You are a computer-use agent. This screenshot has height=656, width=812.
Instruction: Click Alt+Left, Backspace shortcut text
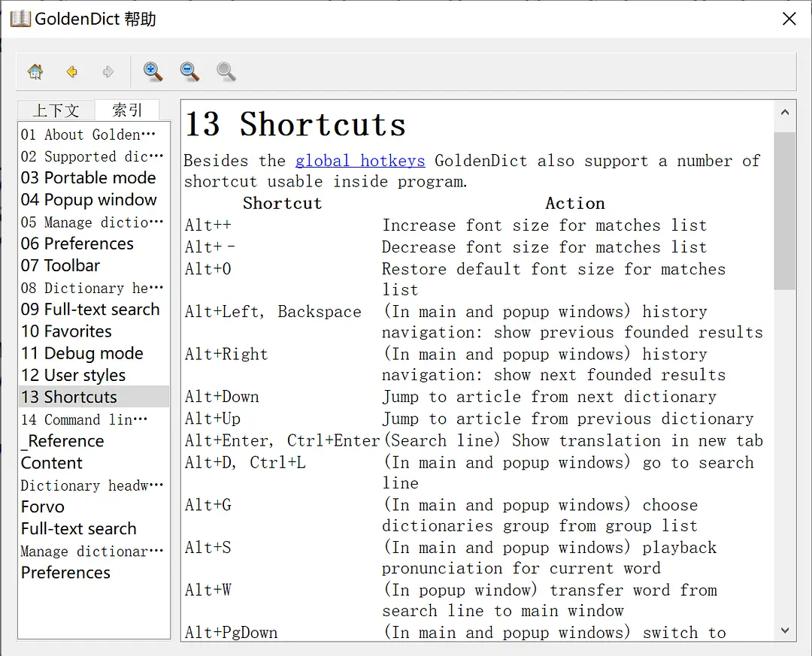[273, 312]
